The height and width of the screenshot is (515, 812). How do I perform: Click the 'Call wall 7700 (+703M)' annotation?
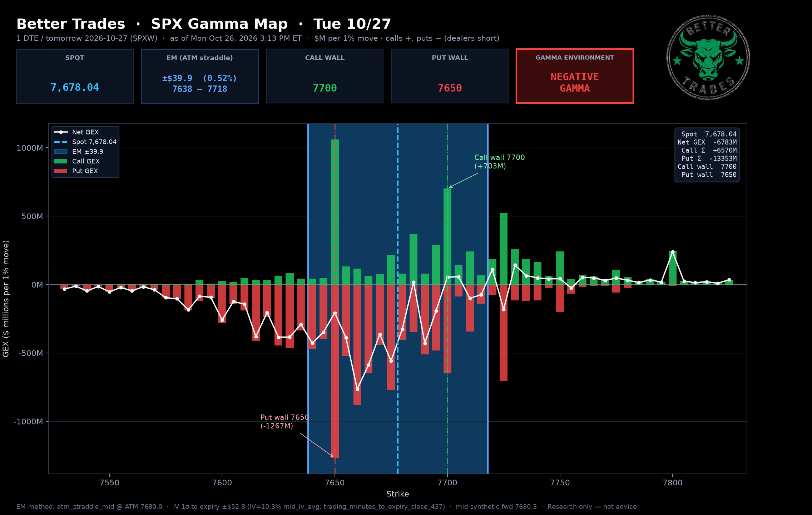click(499, 162)
